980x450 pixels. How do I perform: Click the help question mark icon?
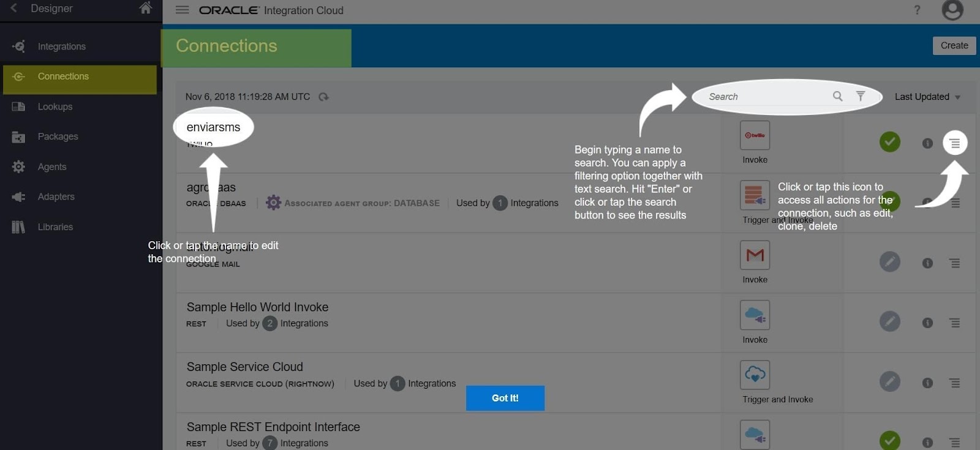coord(917,10)
